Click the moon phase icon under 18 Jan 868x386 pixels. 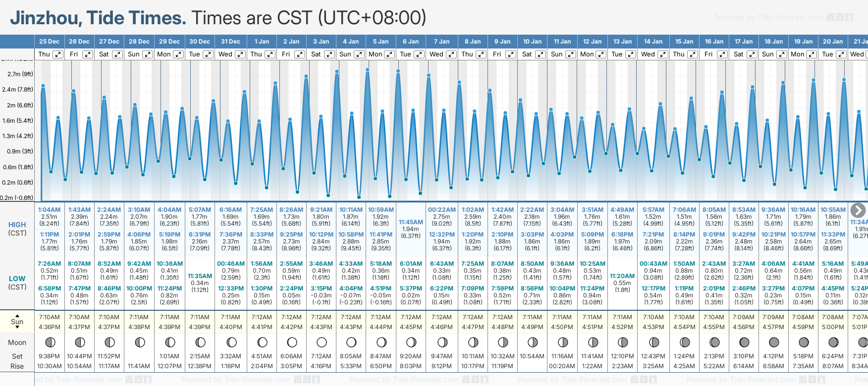(773, 342)
